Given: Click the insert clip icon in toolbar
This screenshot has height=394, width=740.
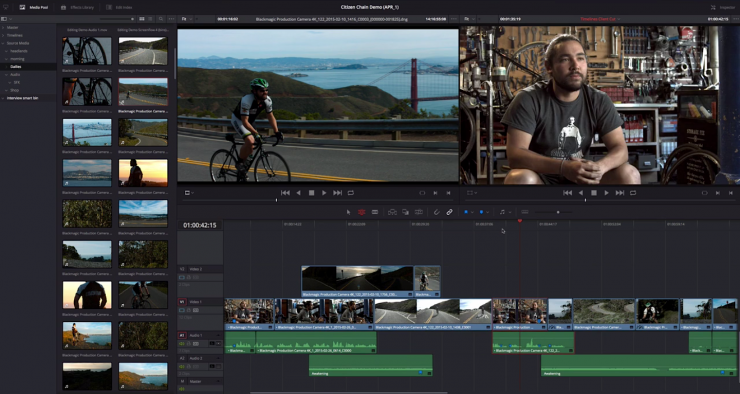Looking at the screenshot, I should [392, 212].
